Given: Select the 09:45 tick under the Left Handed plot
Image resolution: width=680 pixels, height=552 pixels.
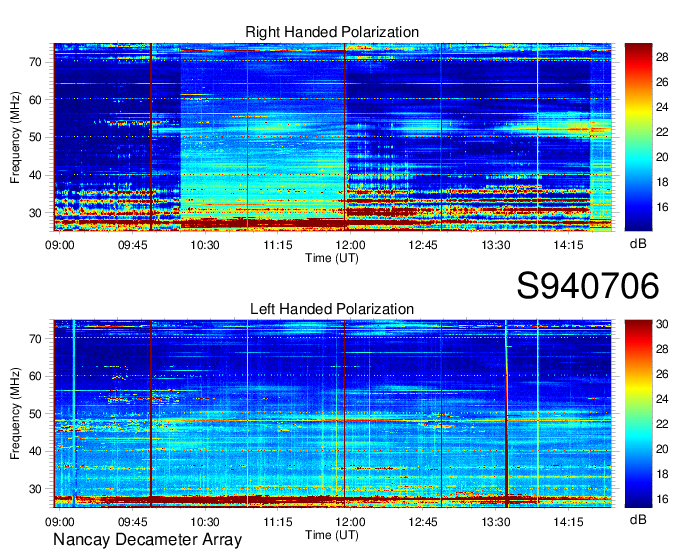Looking at the screenshot, I should click(x=133, y=522).
